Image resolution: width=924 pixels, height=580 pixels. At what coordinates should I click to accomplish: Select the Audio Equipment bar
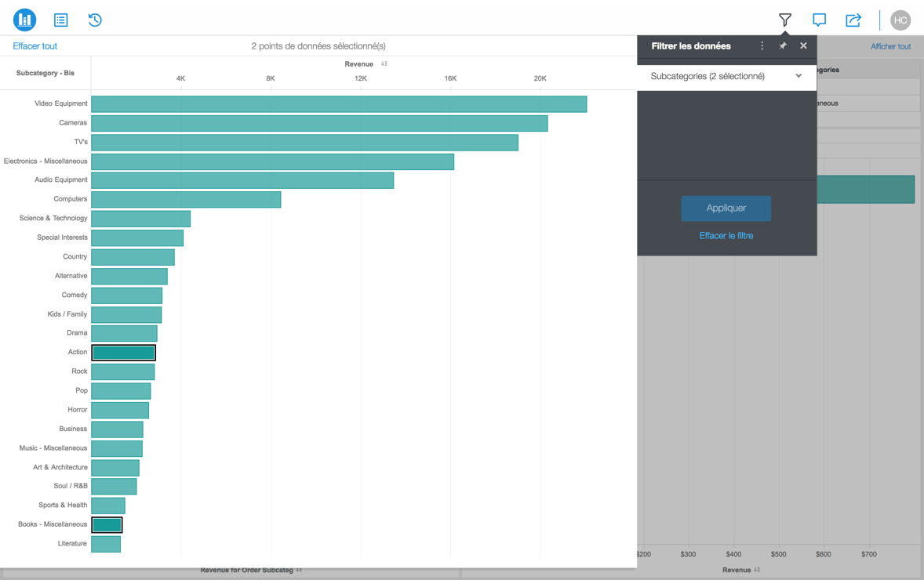[242, 180]
